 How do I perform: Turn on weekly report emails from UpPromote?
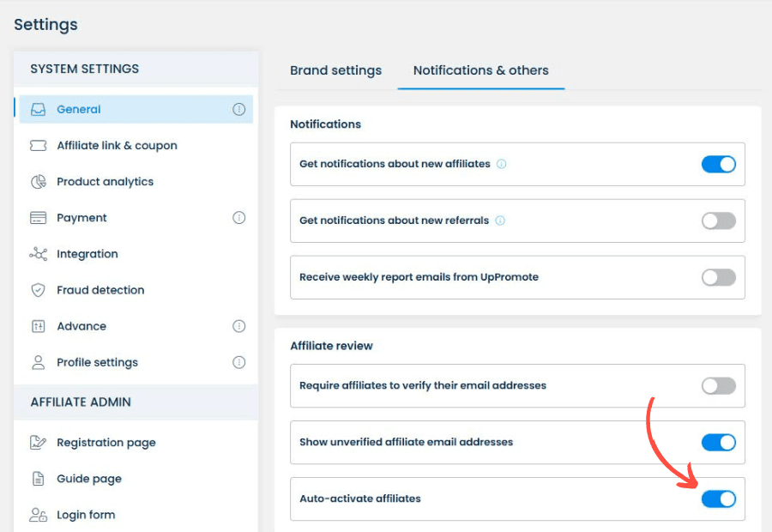click(x=718, y=277)
